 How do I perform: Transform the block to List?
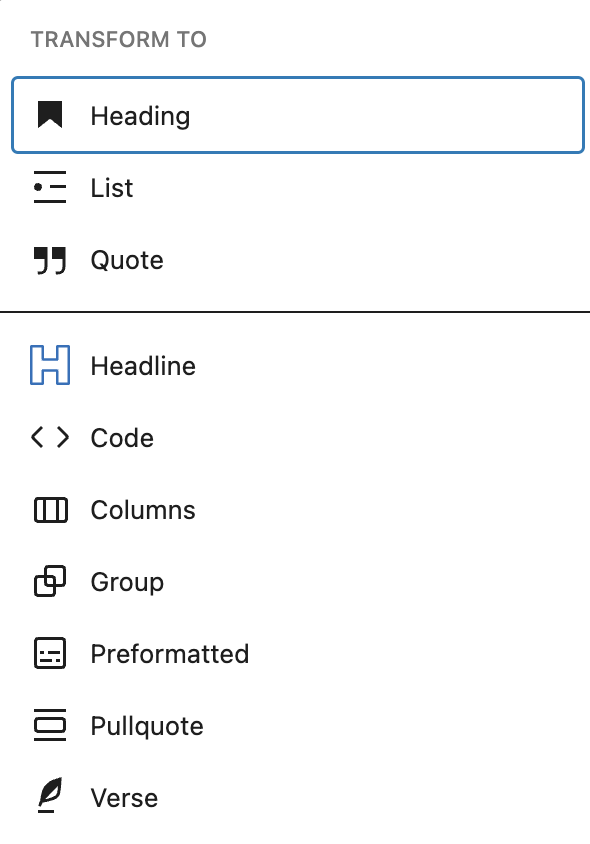[112, 187]
